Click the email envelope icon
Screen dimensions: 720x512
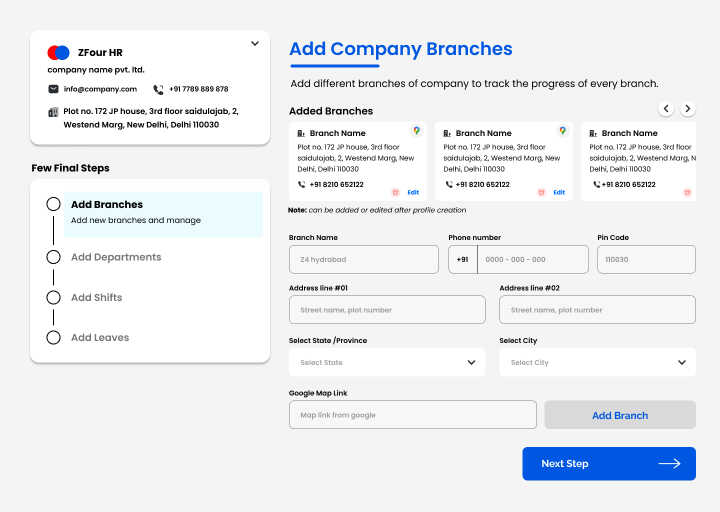(x=53, y=89)
